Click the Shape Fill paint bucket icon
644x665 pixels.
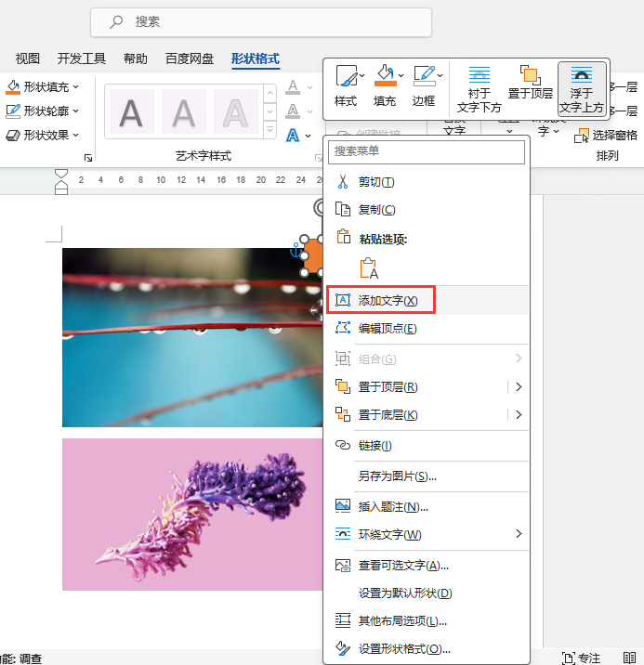(13, 87)
